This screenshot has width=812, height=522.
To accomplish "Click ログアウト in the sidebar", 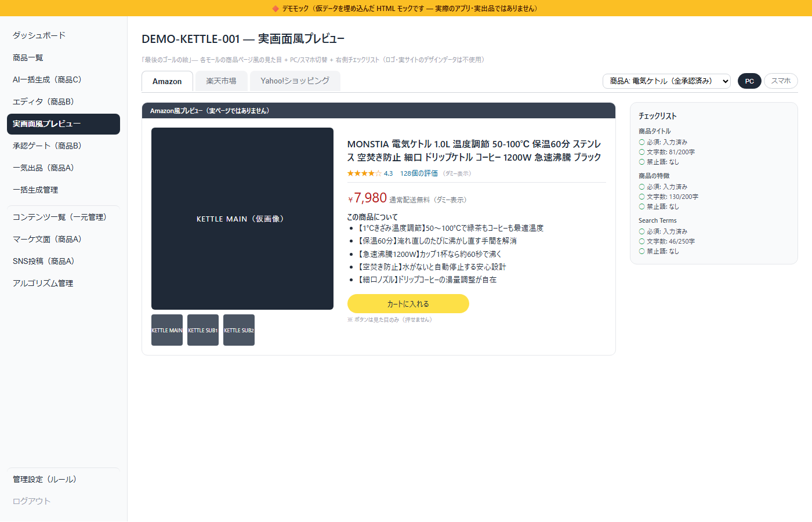I will tap(63, 502).
